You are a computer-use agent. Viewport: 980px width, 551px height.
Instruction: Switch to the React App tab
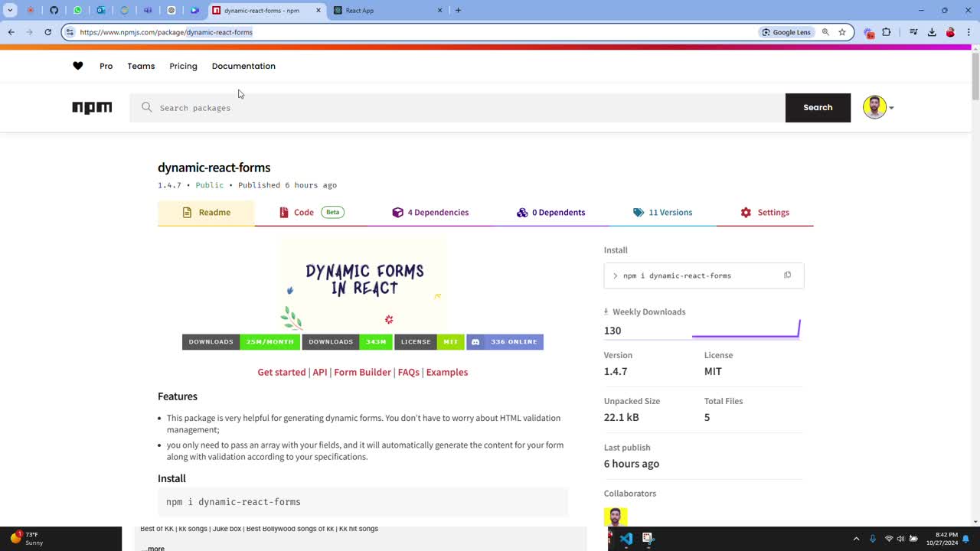[387, 10]
